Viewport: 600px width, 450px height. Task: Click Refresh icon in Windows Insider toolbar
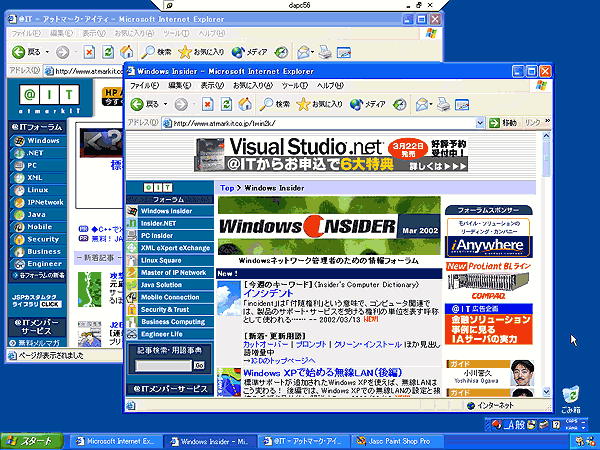point(227,104)
